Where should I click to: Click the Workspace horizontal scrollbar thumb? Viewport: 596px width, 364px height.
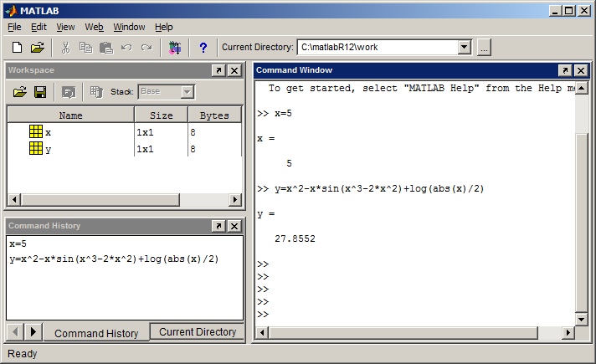(100, 199)
